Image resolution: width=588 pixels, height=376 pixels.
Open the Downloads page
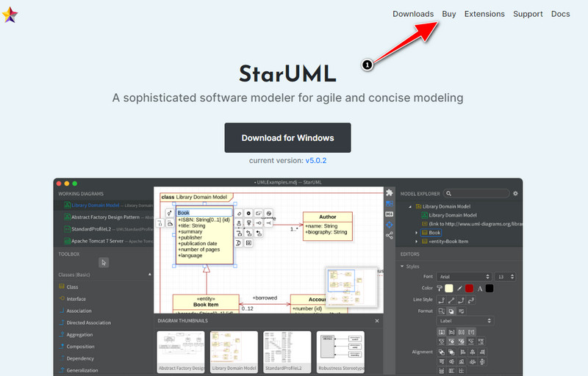[x=413, y=14]
